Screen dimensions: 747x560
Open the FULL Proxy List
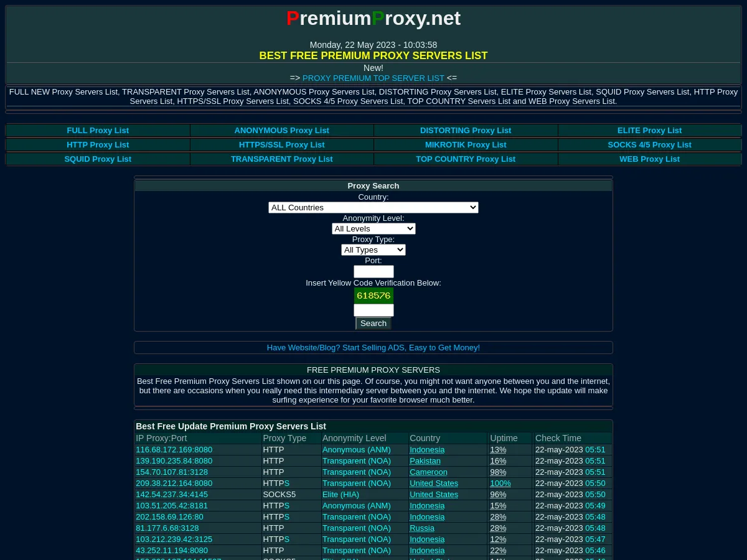coord(97,130)
